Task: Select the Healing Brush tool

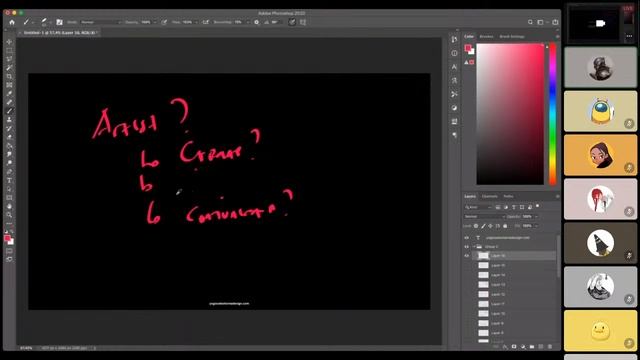Action: [9, 102]
